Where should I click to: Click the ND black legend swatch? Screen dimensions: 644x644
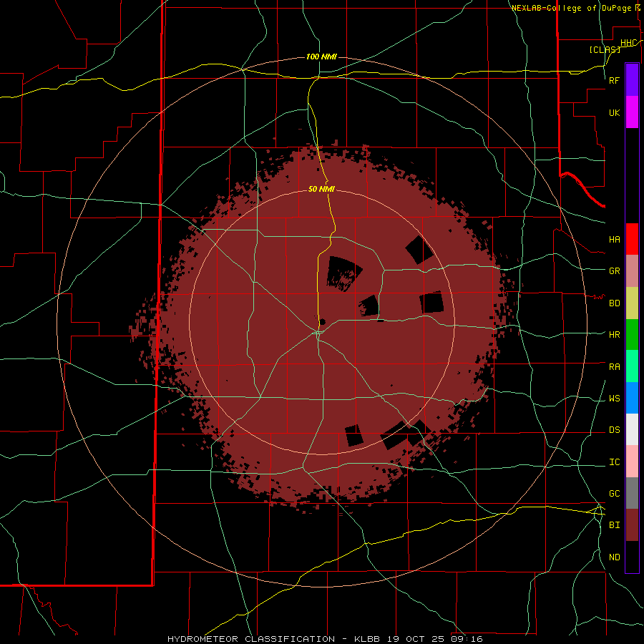click(632, 557)
